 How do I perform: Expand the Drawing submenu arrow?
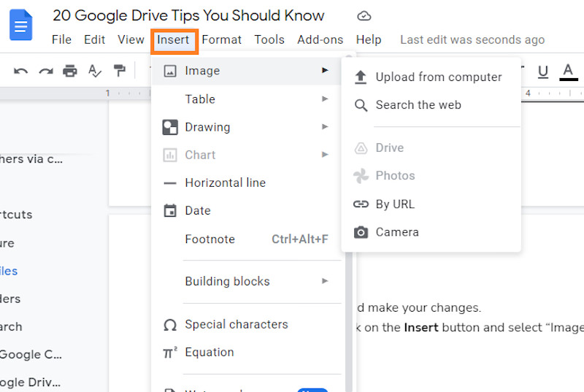(325, 126)
